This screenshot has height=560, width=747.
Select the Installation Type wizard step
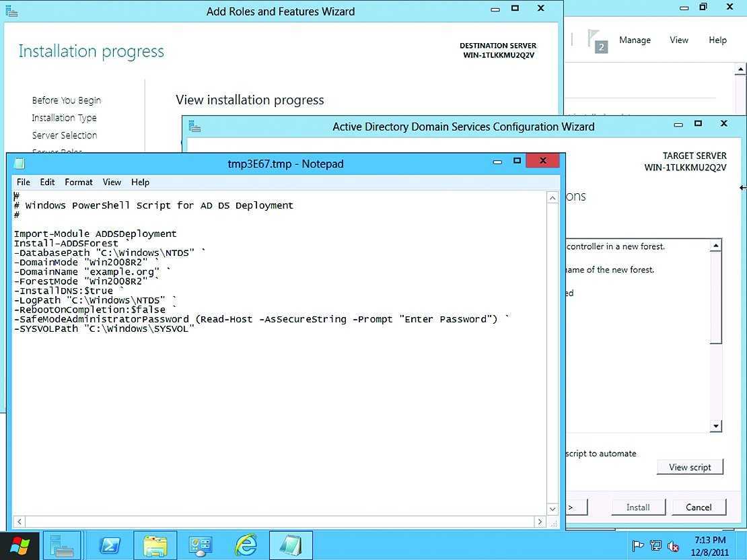(x=64, y=118)
